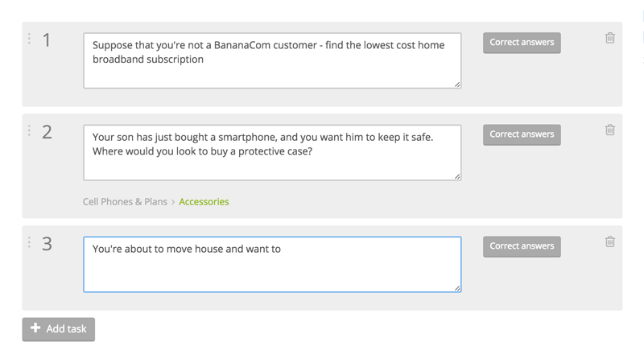644x363 pixels.
Task: Click into the BananaCom broadband task text
Action: point(272,61)
